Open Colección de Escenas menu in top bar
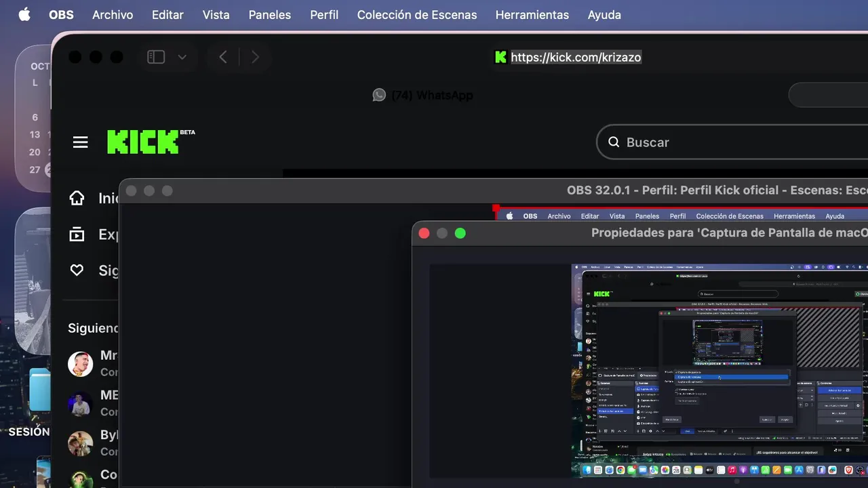The height and width of the screenshot is (488, 868). 417,14
